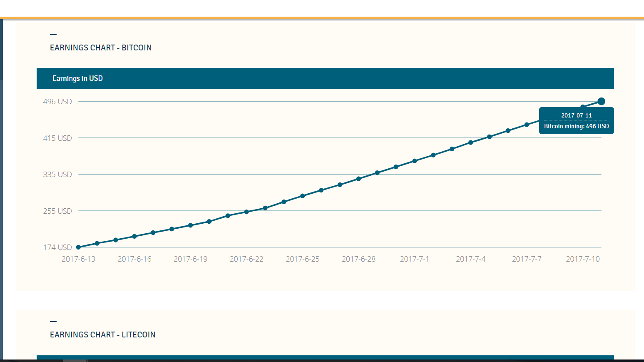
Task: Click the data point above 2017-7-7
Action: [527, 125]
